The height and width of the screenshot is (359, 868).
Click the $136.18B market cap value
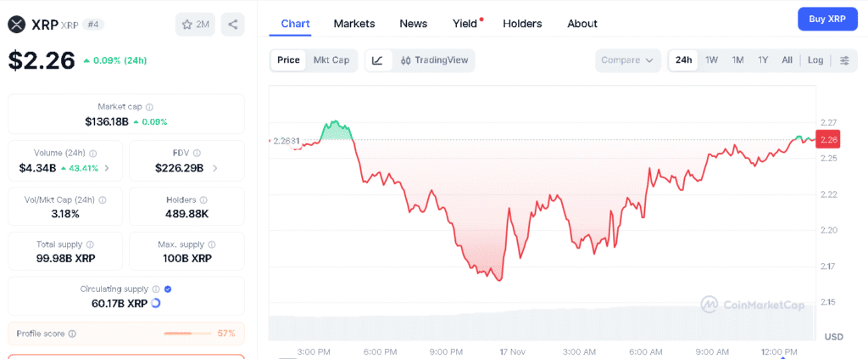click(x=107, y=121)
